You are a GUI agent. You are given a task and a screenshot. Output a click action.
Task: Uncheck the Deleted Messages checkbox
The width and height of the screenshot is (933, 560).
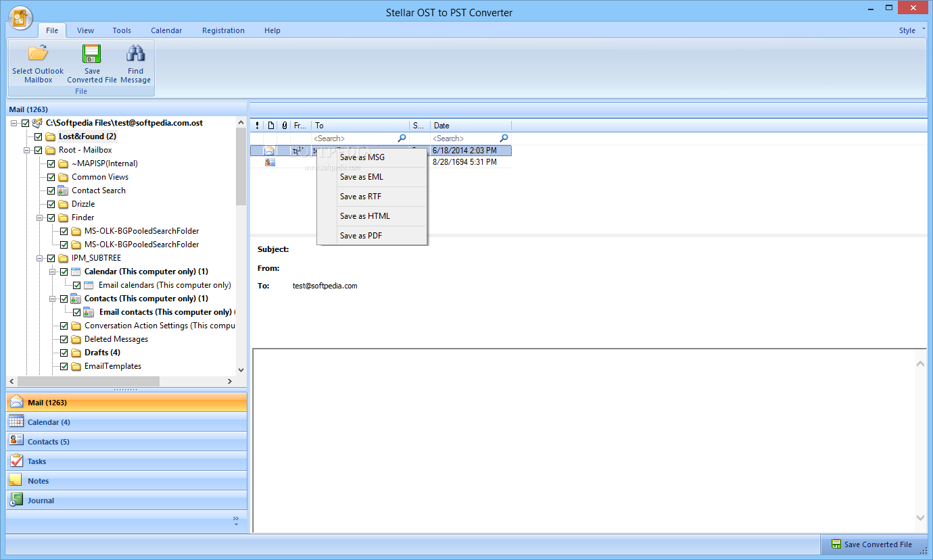[x=64, y=339]
